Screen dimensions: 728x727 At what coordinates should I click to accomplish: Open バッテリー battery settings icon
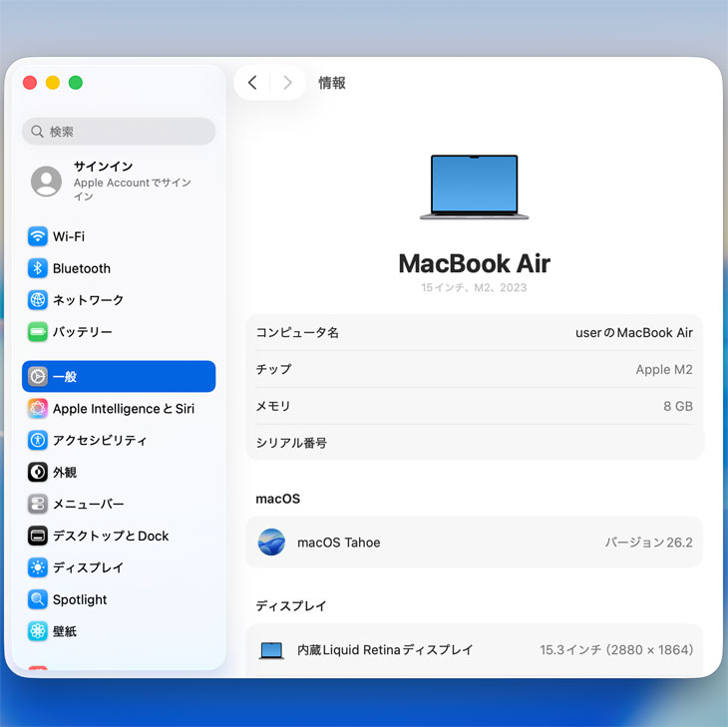38,332
